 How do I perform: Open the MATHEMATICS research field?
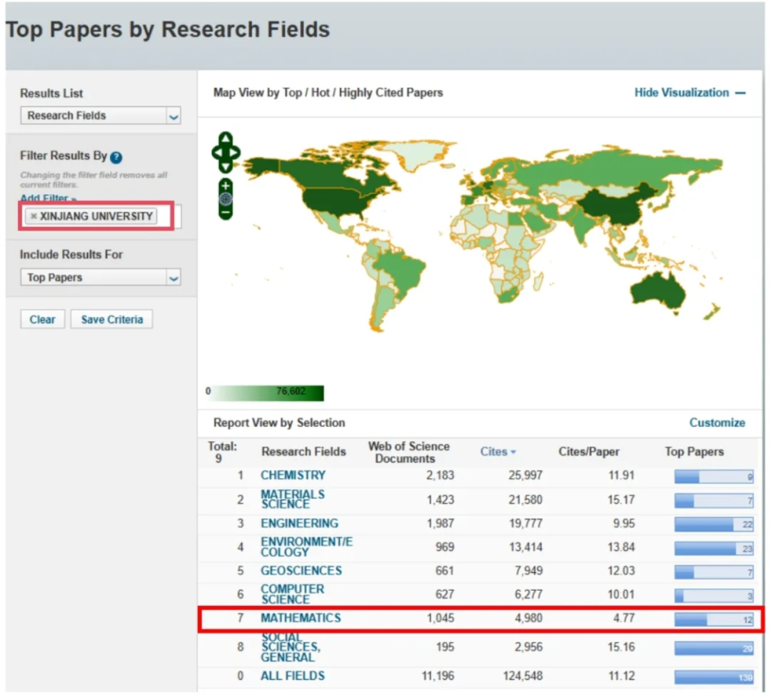301,618
